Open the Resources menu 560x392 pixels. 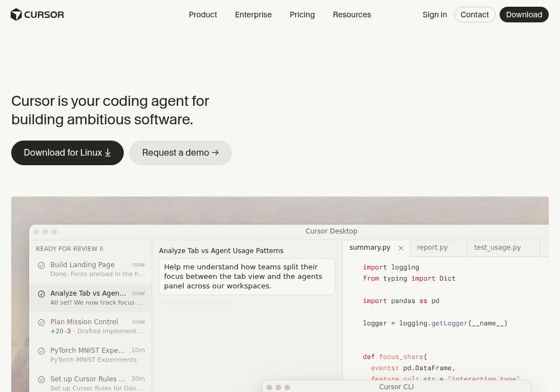[352, 15]
